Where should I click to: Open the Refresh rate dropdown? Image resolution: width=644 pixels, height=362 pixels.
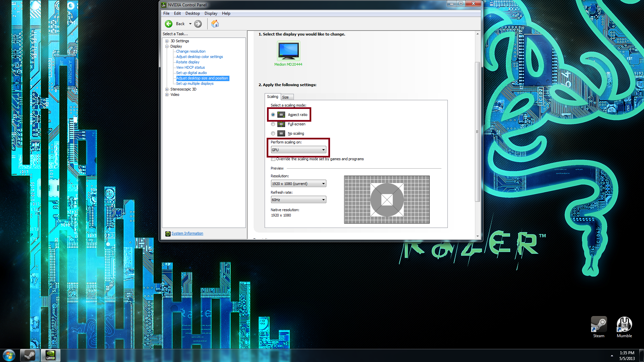[x=299, y=200]
